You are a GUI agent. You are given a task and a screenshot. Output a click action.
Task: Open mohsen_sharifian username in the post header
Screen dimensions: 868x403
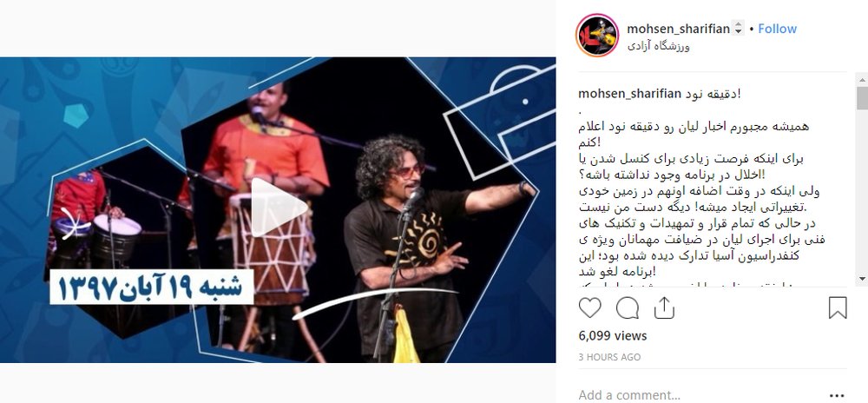(678, 29)
